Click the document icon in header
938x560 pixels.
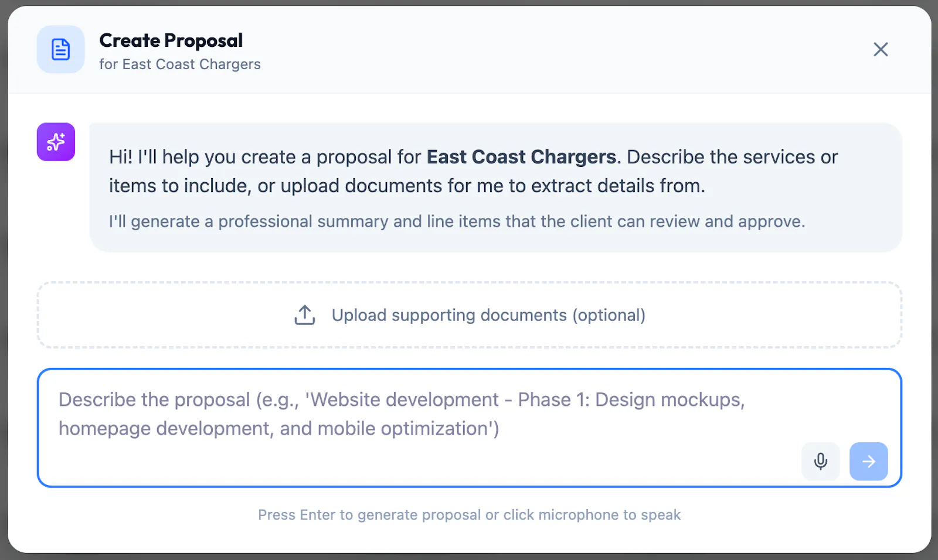click(61, 49)
